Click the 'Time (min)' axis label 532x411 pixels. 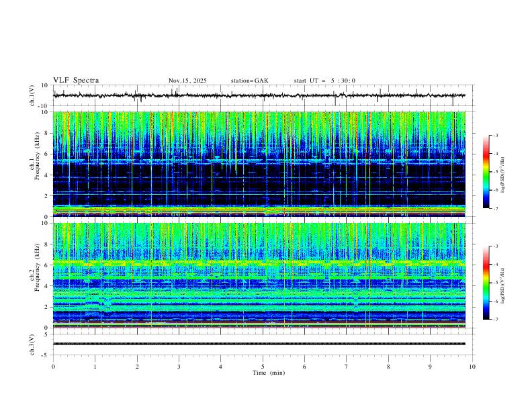coord(269,373)
